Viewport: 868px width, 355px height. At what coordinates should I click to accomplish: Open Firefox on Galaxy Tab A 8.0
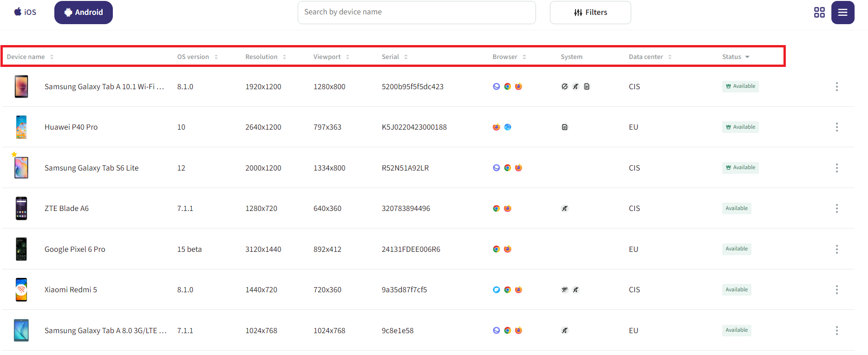click(x=519, y=330)
